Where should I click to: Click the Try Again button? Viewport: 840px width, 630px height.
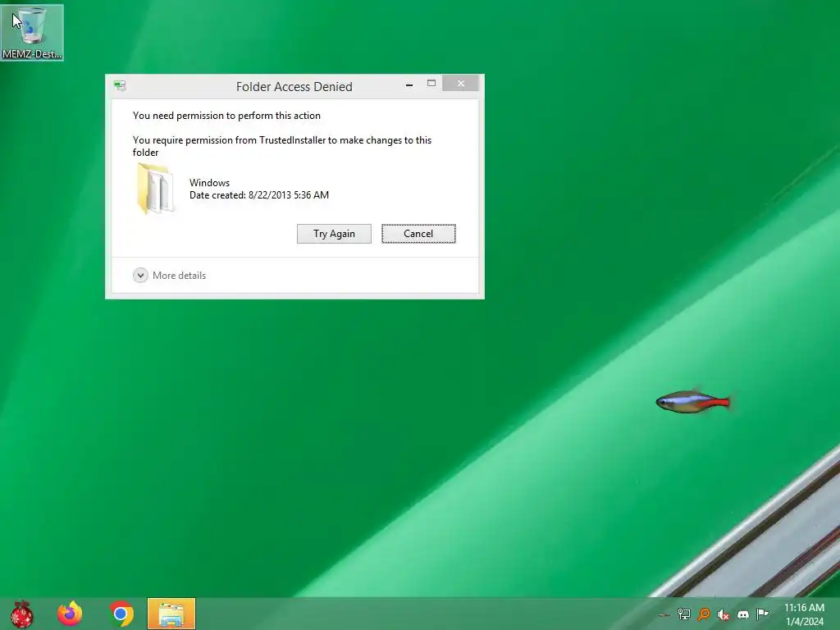point(334,234)
